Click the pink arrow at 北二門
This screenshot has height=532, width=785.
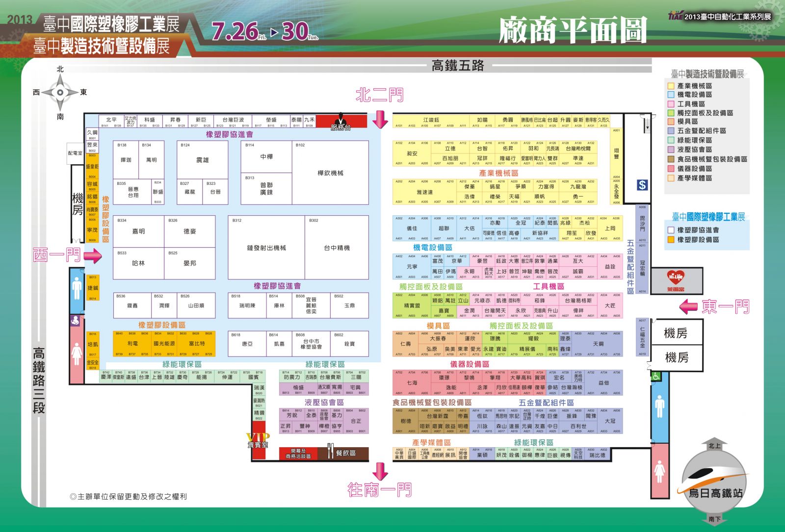coord(380,119)
